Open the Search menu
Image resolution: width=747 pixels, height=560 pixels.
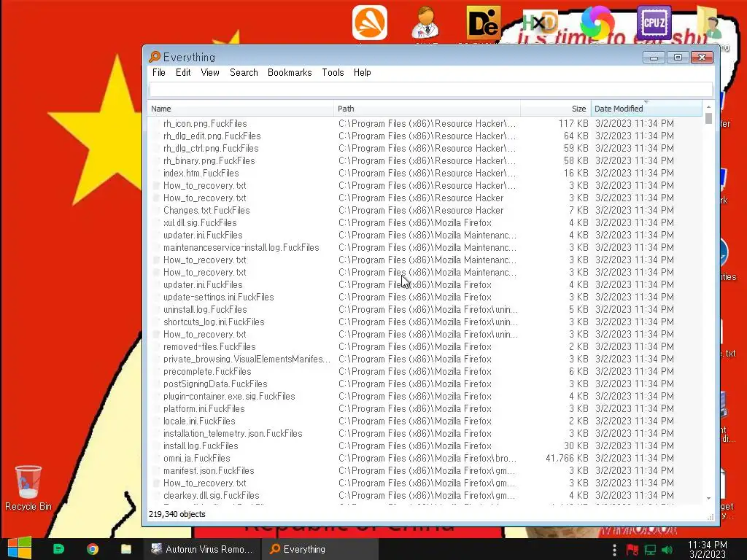coord(244,72)
